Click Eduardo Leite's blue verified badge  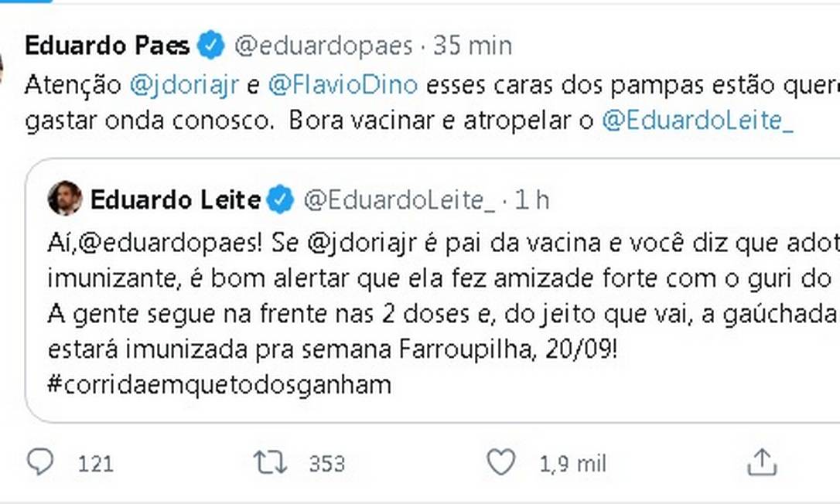coord(280,200)
